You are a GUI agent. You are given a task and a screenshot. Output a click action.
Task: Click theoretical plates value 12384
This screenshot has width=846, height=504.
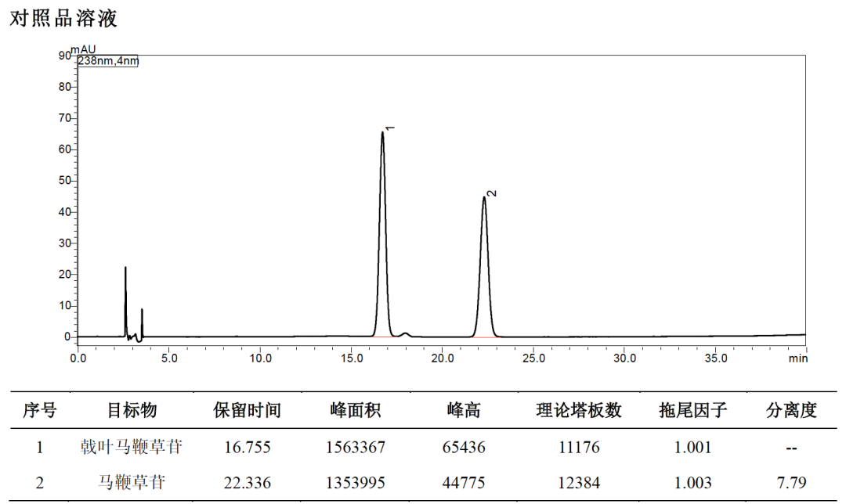click(579, 482)
